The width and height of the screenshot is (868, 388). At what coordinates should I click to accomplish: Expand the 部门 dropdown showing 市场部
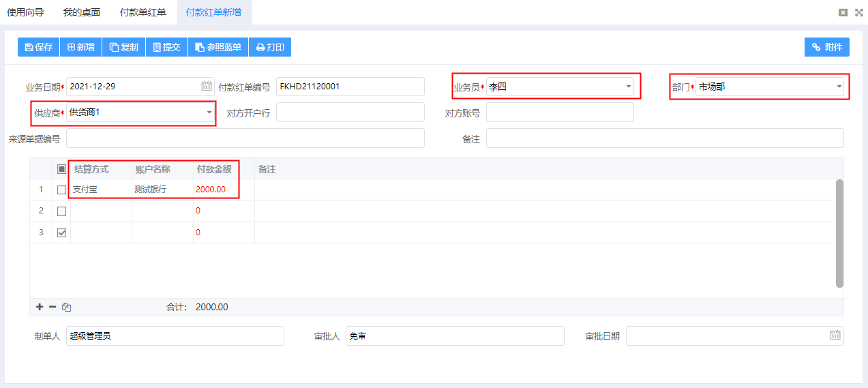point(839,87)
